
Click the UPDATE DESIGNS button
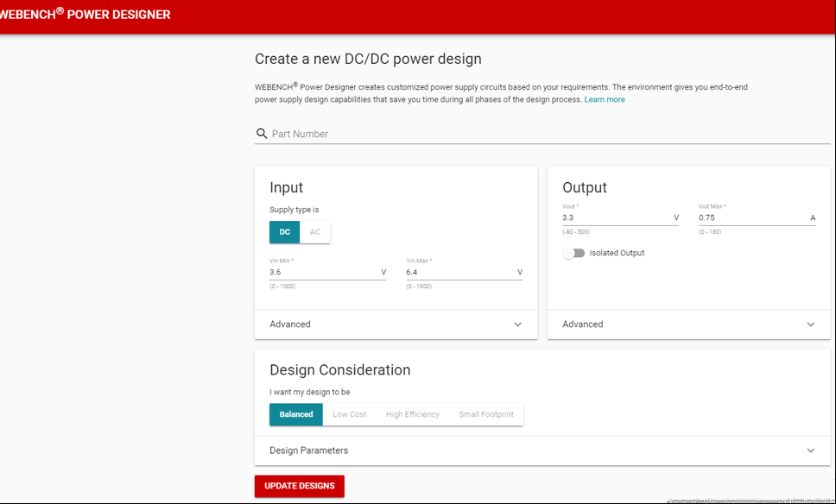pyautogui.click(x=300, y=486)
